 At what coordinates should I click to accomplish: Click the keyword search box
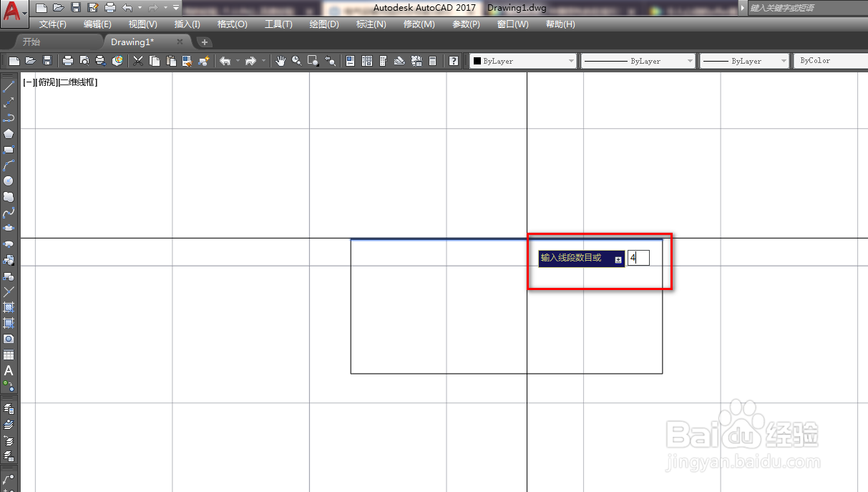coord(807,8)
